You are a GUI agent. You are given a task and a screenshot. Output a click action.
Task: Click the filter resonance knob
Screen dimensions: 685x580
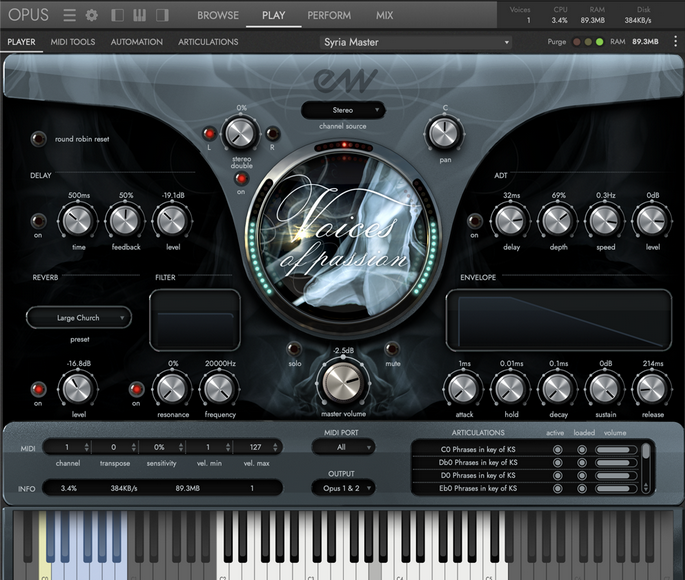pyautogui.click(x=172, y=388)
